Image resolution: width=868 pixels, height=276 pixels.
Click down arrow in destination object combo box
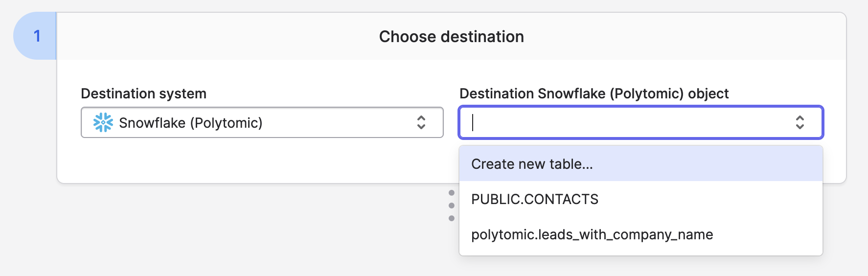800,127
